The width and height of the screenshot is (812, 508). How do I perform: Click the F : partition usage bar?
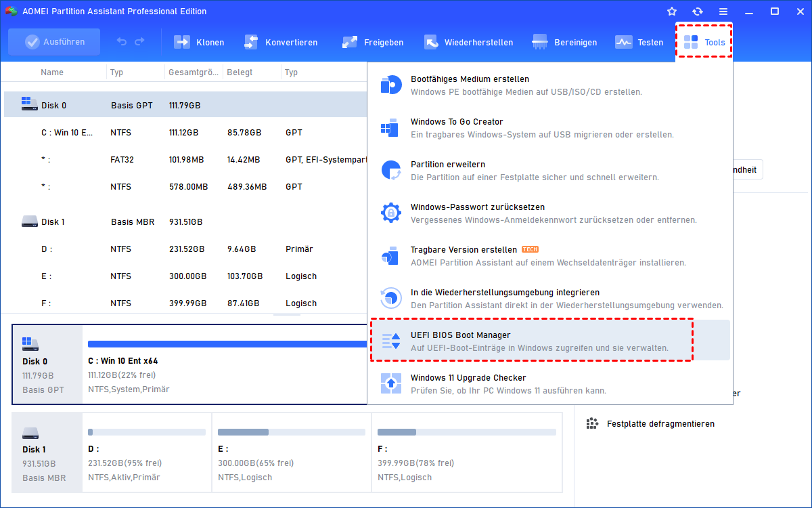[x=467, y=431]
